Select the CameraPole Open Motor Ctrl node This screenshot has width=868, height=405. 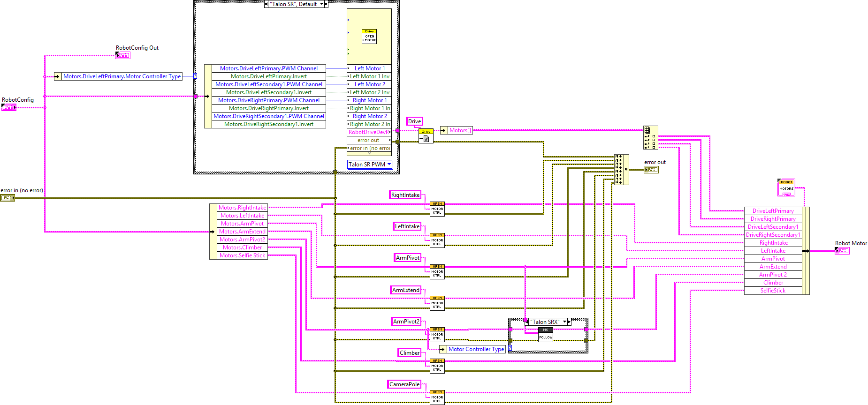point(437,397)
